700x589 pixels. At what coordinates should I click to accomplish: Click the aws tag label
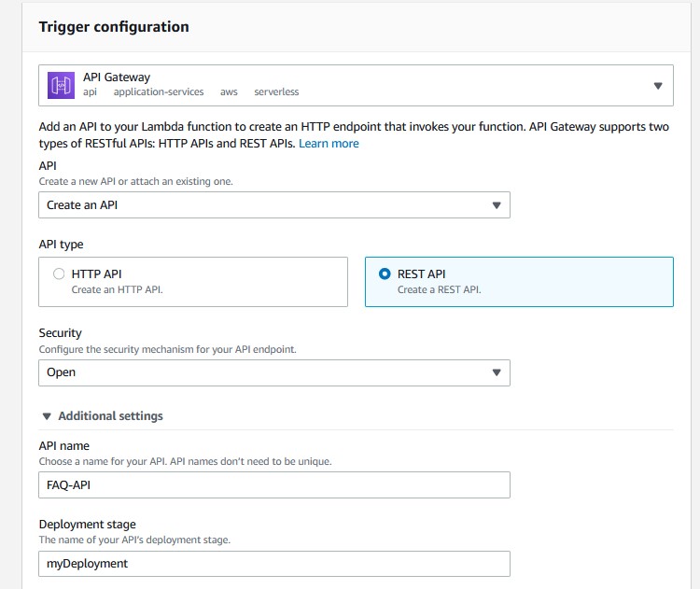[229, 92]
